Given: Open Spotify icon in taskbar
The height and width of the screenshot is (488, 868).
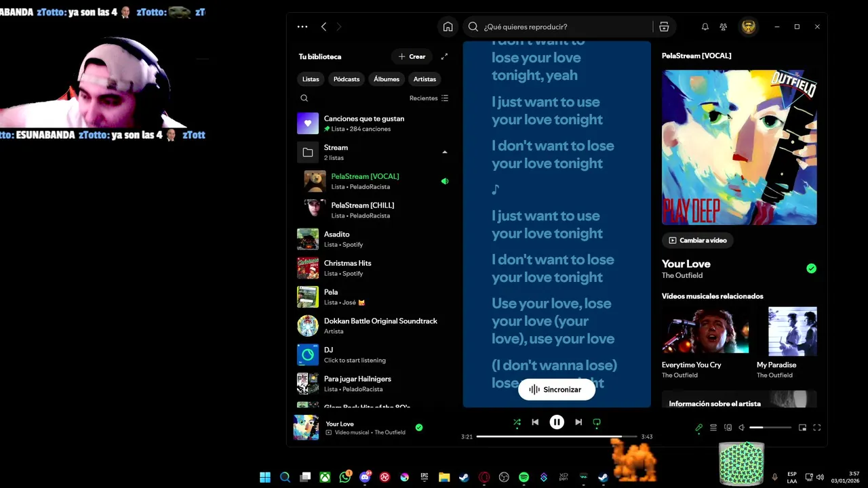Looking at the screenshot, I should (x=524, y=477).
